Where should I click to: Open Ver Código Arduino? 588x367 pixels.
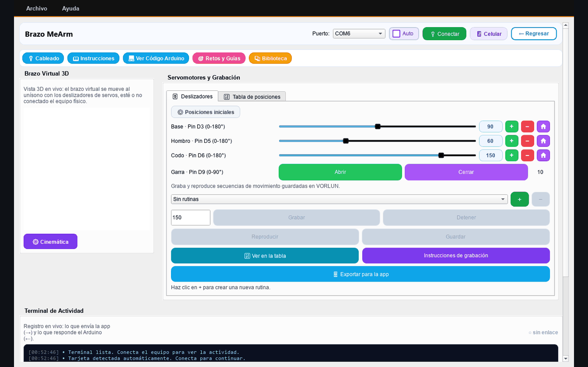point(156,58)
